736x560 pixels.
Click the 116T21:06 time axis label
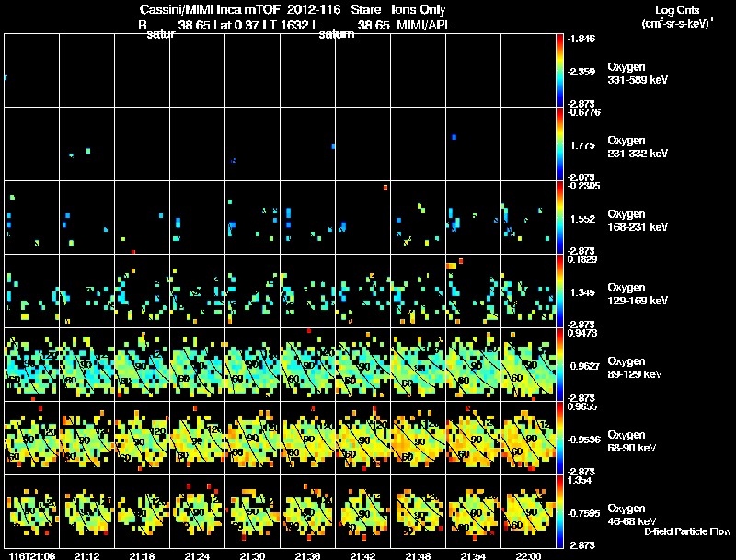click(x=32, y=555)
